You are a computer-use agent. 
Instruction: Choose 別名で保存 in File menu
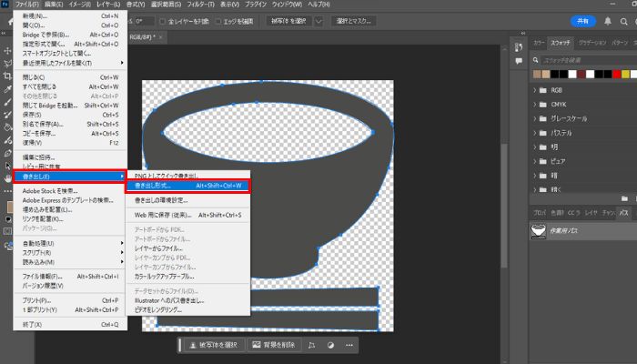[x=71, y=124]
